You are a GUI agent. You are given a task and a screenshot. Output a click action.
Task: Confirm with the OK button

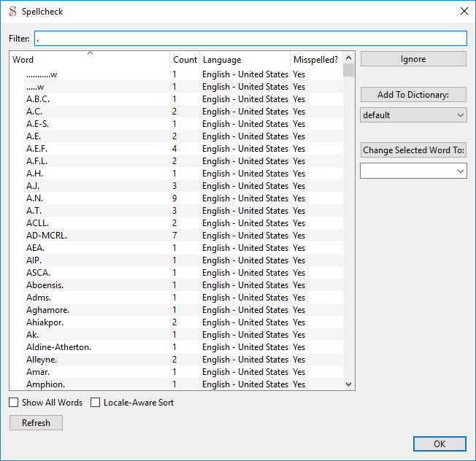[x=439, y=443]
